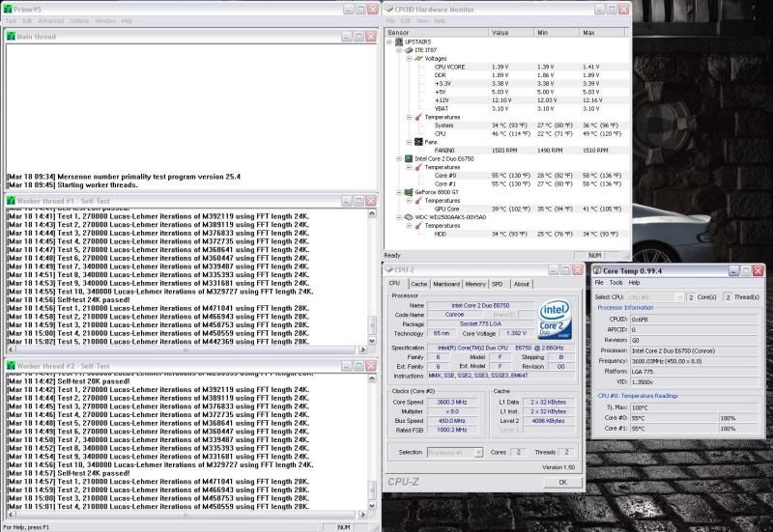Click Worker thread #1 vertical scrollbar thumb
The width and height of the screenshot is (773, 532).
(x=372, y=324)
